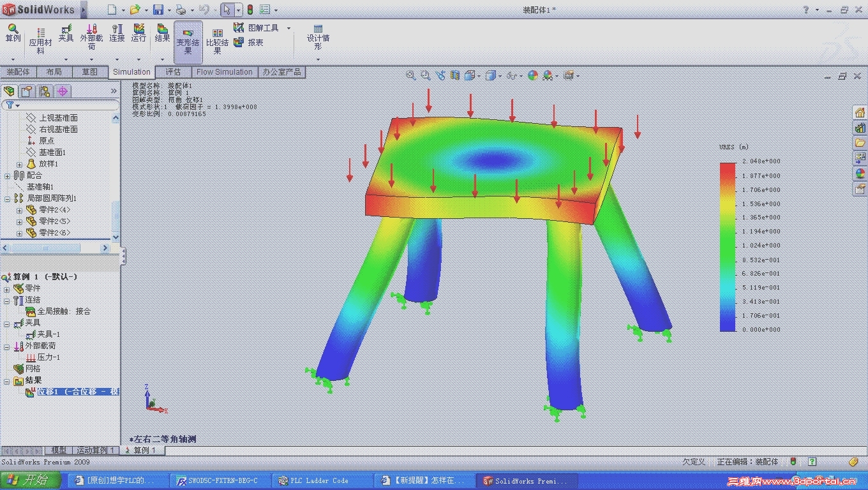Click Zoom to Area magnifier icon
868x490 pixels.
(x=426, y=75)
